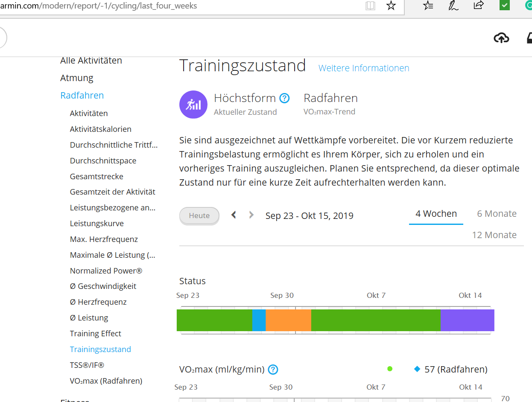The height and width of the screenshot is (402, 532).
Task: Click the browser address bar URL
Action: (99, 6)
